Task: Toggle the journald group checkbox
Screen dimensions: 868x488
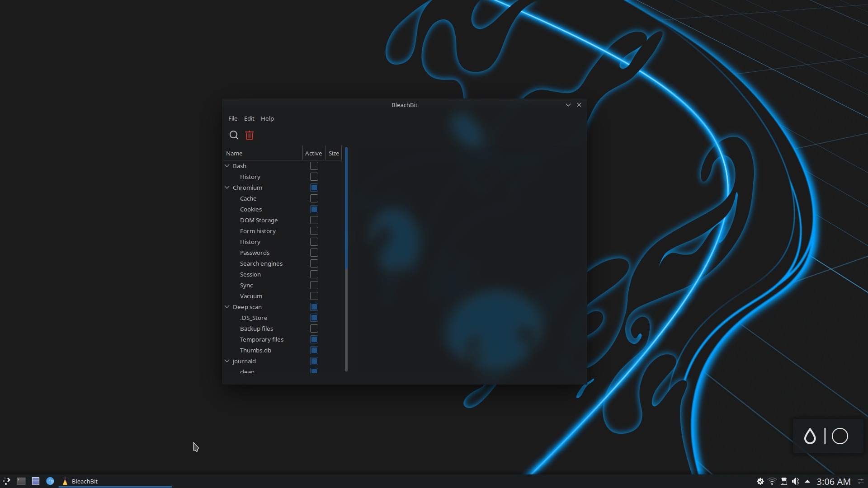Action: (314, 361)
